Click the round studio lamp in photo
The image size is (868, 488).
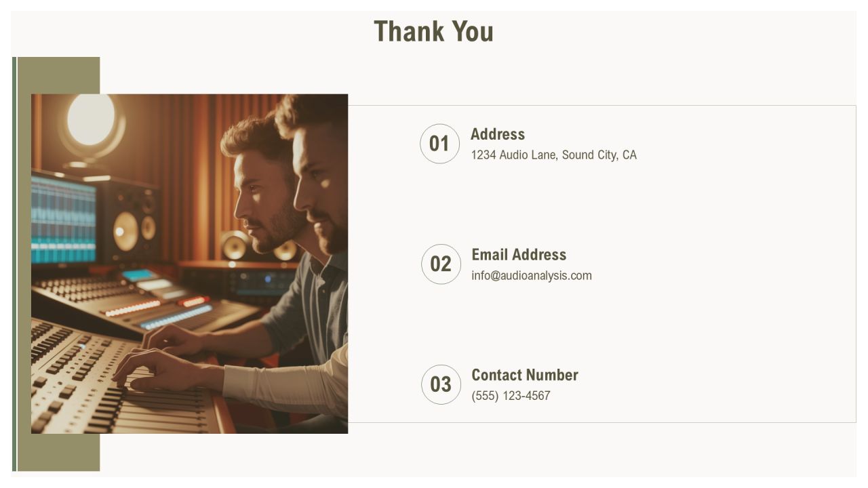[x=91, y=120]
